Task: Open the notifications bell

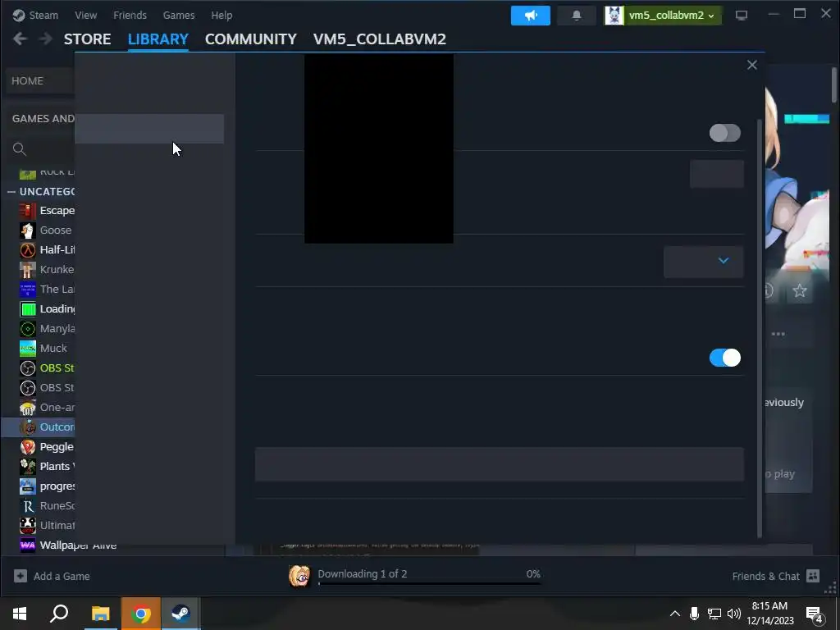Action: (x=577, y=16)
